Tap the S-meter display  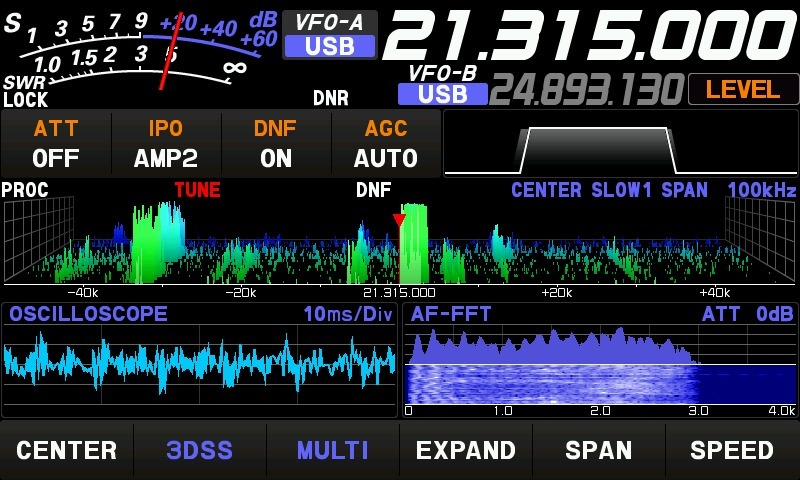pyautogui.click(x=140, y=52)
